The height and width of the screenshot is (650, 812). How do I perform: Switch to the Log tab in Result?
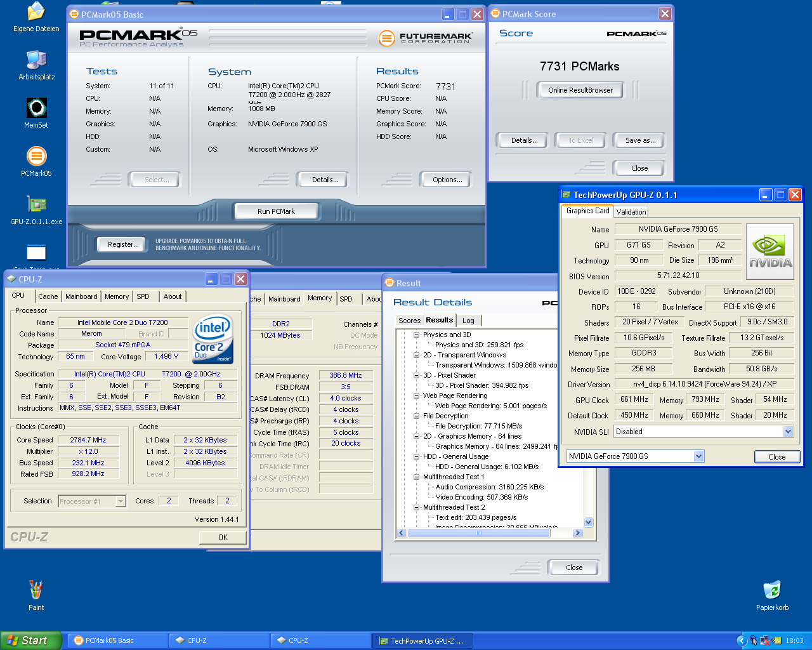coord(468,321)
